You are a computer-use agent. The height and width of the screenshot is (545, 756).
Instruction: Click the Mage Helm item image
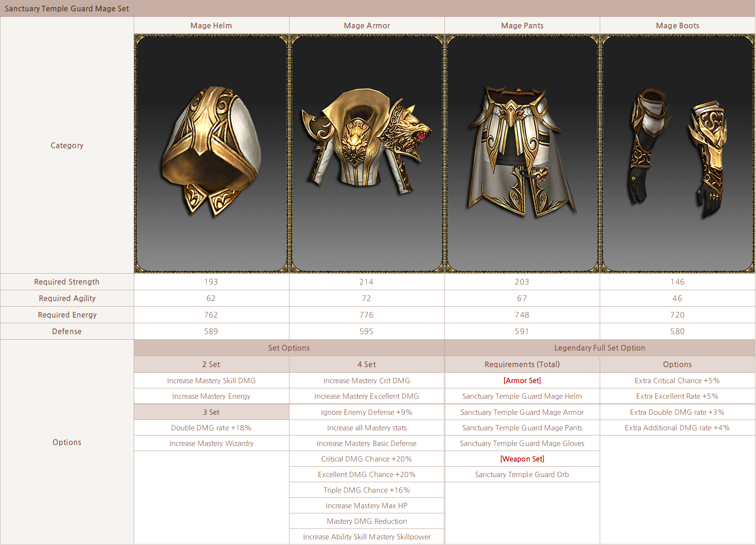pos(211,153)
